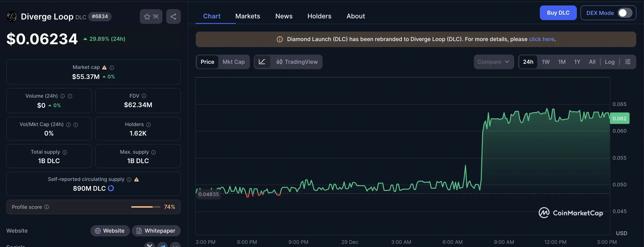
Task: Select the line chart view icon
Action: point(262,62)
